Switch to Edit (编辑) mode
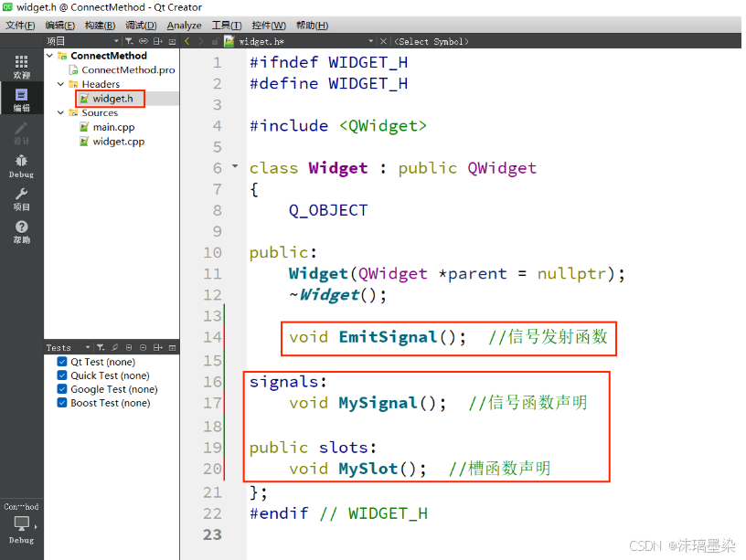 click(21, 100)
